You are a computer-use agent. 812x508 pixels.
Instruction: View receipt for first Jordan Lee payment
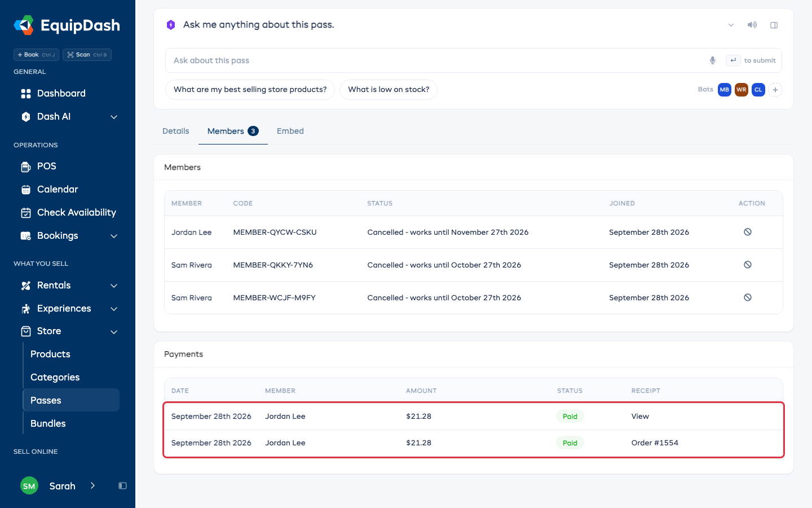tap(640, 417)
